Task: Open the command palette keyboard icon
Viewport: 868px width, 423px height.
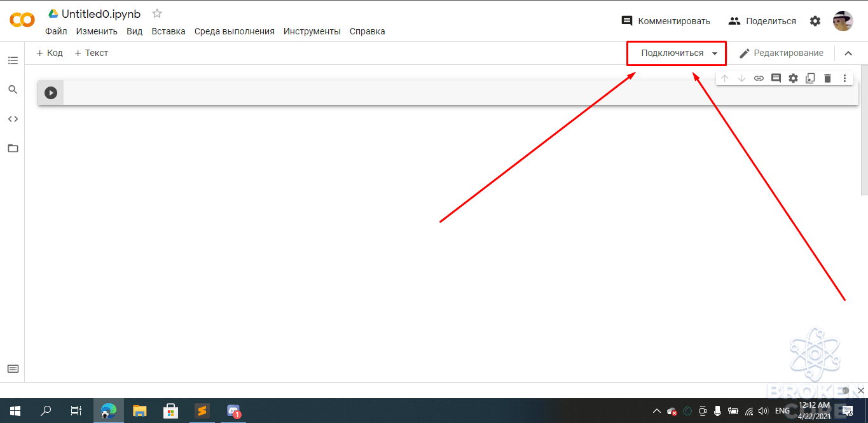Action: tap(13, 369)
